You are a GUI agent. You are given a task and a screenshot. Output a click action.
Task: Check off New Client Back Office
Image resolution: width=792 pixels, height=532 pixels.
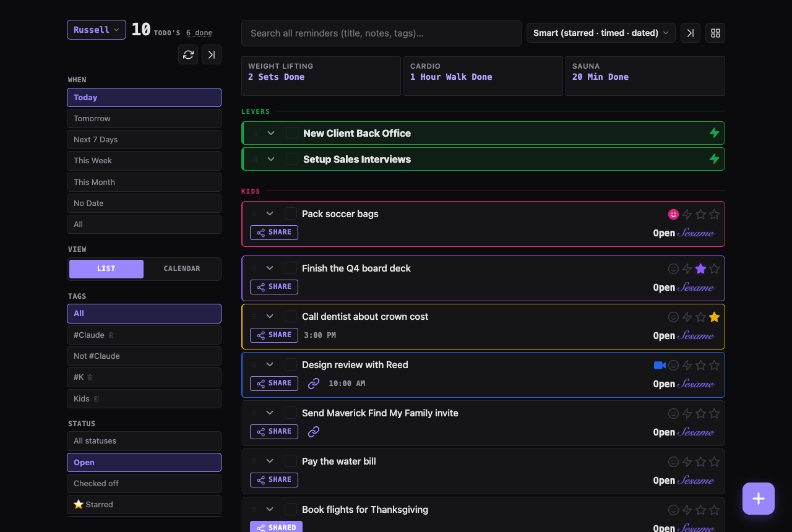(292, 133)
